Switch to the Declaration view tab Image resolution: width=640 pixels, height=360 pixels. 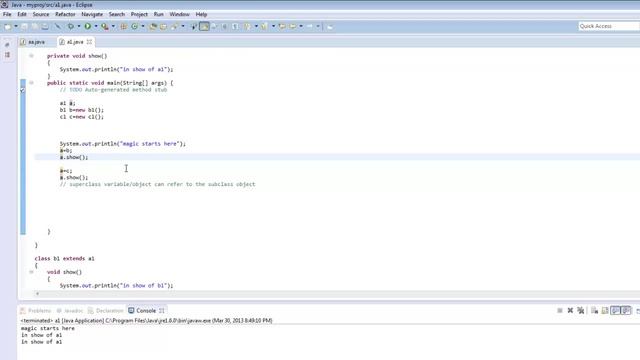point(105,311)
